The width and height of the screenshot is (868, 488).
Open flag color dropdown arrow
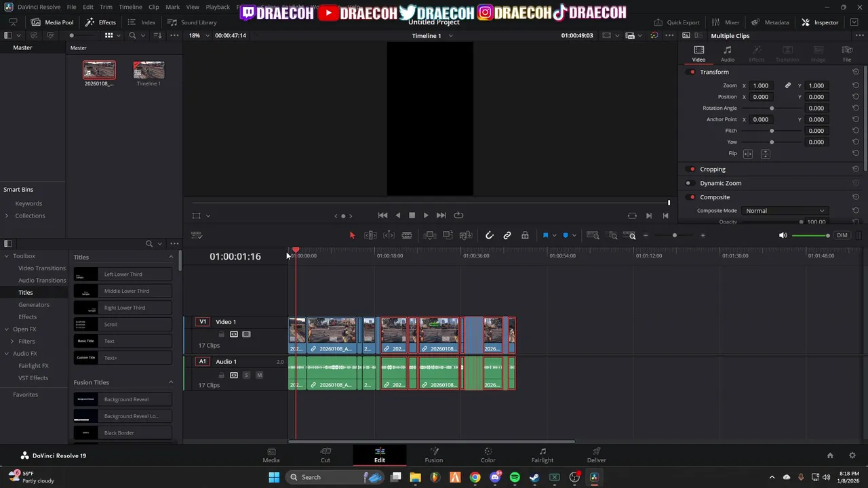(554, 236)
